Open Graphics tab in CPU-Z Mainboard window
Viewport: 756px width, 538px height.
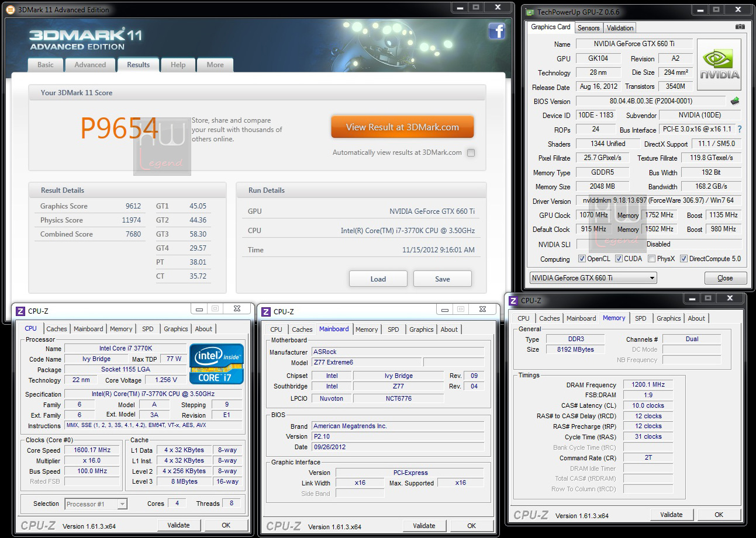point(421,329)
